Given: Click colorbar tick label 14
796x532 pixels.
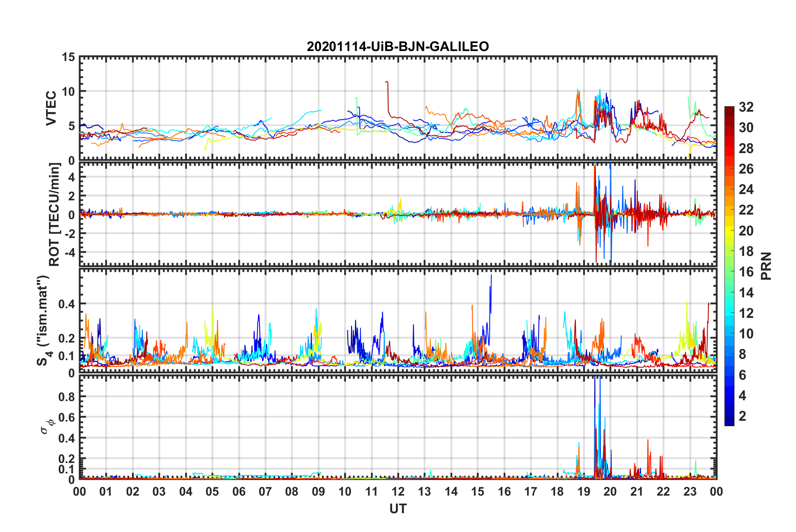Looking at the screenshot, I should 746,293.
